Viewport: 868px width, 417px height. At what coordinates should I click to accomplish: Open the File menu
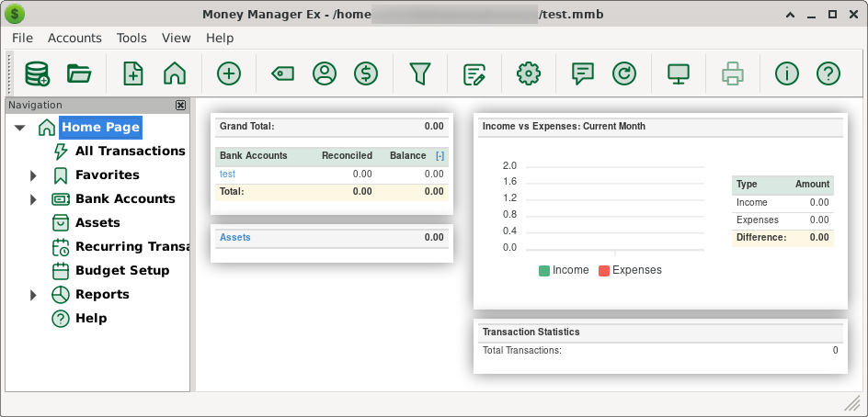click(x=23, y=39)
